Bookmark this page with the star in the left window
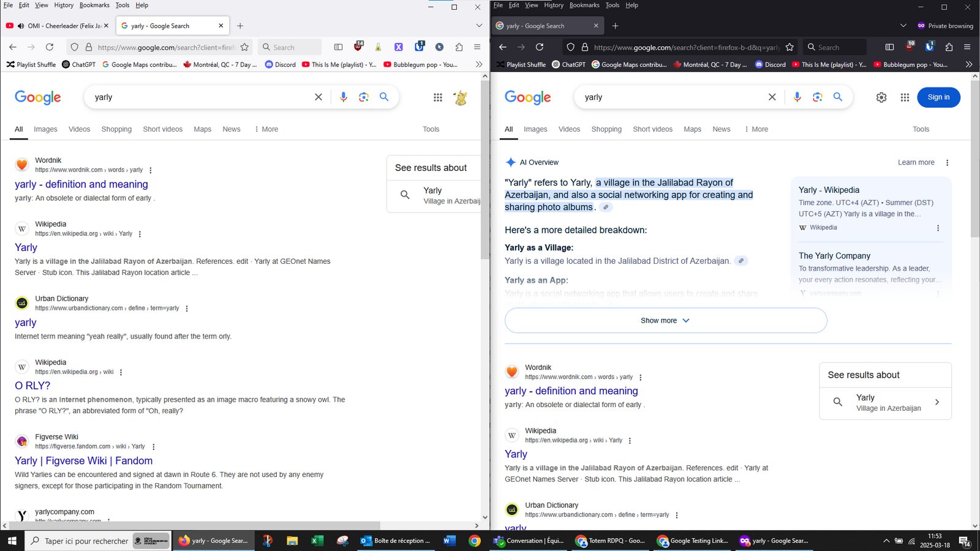The image size is (980, 551). point(244,47)
